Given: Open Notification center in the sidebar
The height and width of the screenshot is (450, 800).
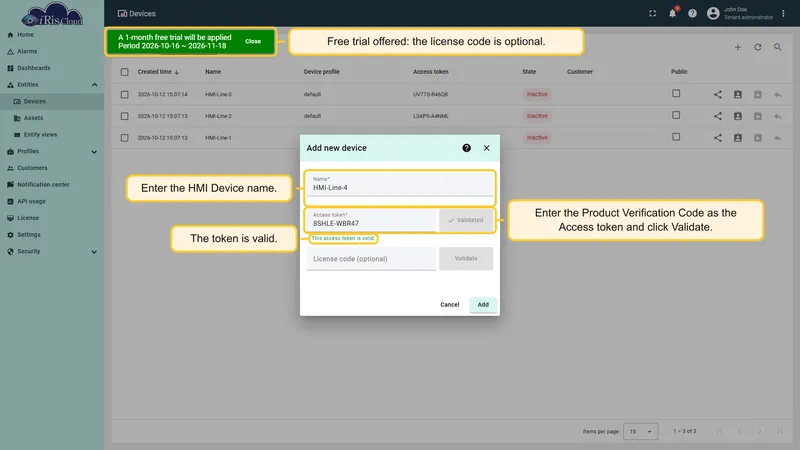Looking at the screenshot, I should 52,185.
